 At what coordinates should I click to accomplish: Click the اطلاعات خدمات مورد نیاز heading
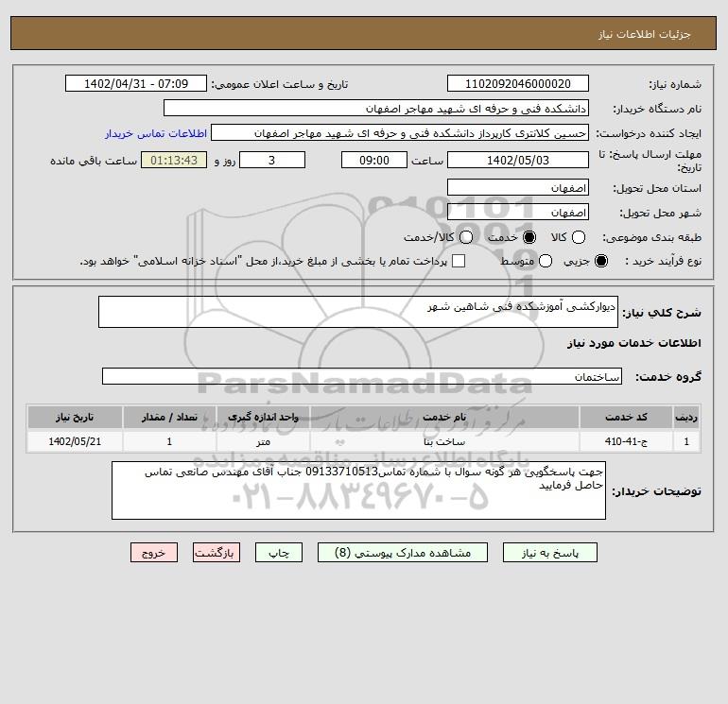coord(633,343)
